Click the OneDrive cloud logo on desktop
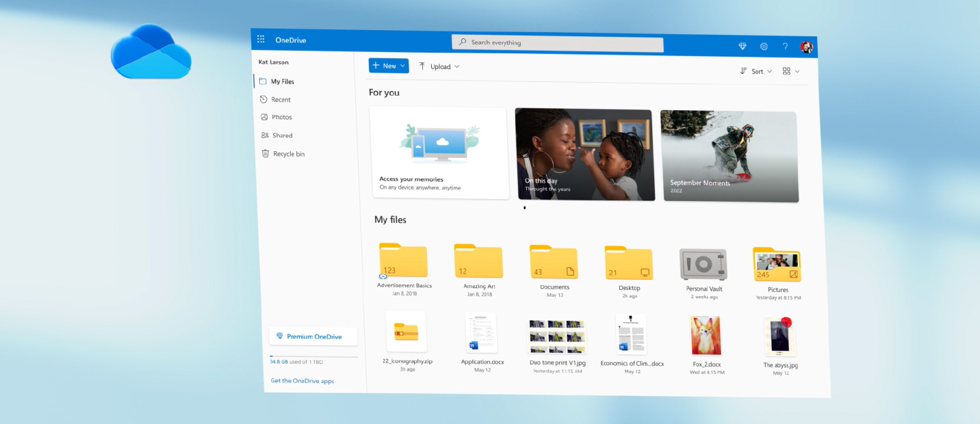 click(151, 51)
